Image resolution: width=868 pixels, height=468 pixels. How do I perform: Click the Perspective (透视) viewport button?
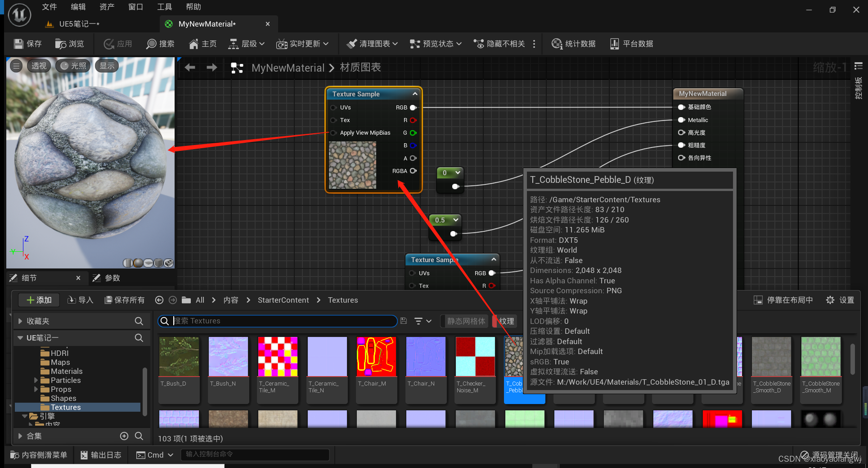pyautogui.click(x=39, y=66)
